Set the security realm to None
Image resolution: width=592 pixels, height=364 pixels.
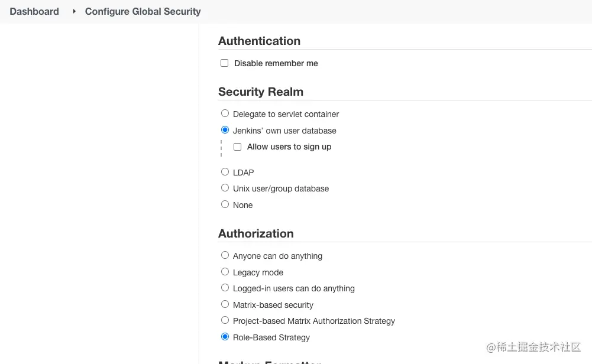[x=225, y=204]
